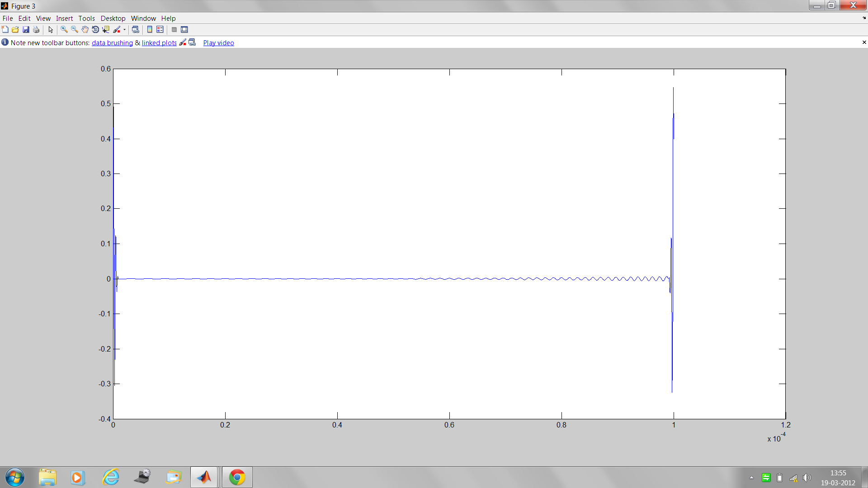868x488 pixels.
Task: Dismiss the new toolbar buttons notification
Action: tap(864, 42)
